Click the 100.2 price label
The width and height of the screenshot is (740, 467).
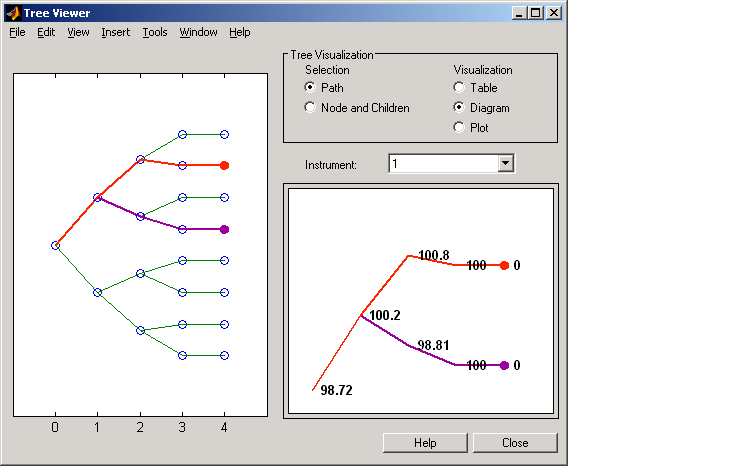pyautogui.click(x=385, y=315)
